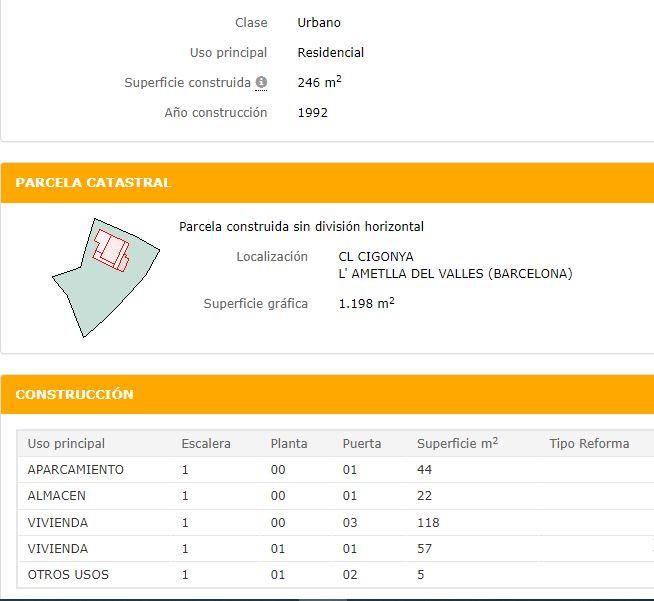Click the Uso principal column header
654x601 pixels.
pos(66,444)
